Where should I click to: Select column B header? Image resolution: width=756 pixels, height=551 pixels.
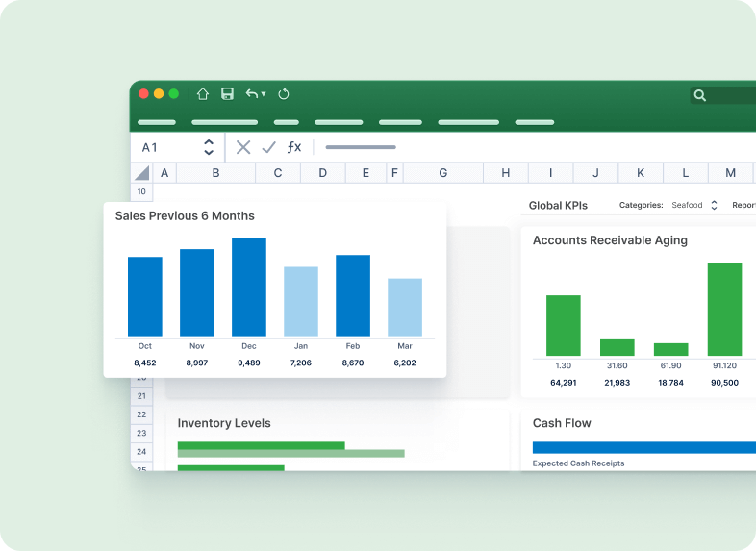pos(215,173)
